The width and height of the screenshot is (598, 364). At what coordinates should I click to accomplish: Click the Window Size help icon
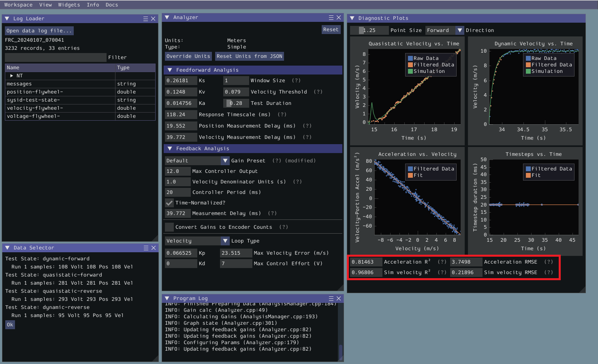[x=295, y=80]
